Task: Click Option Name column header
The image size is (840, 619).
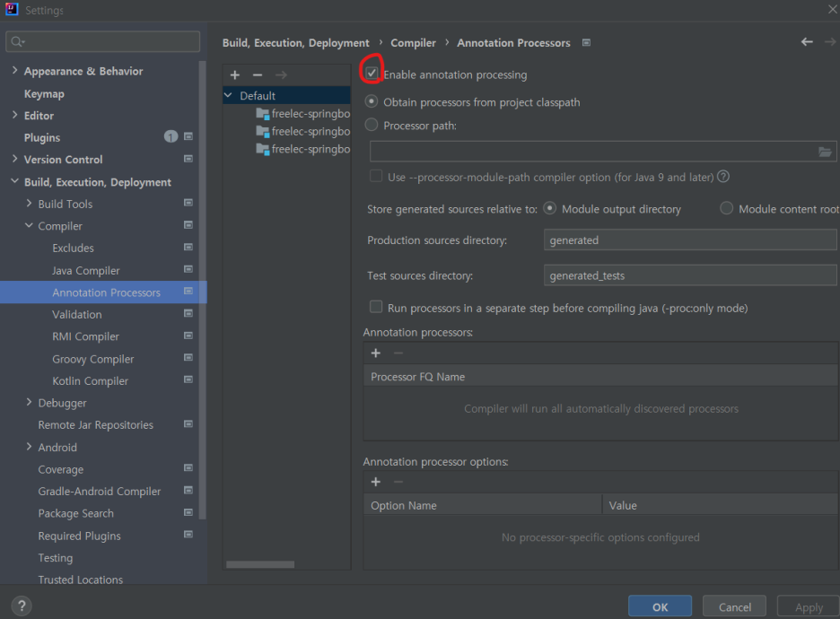Action: (483, 505)
